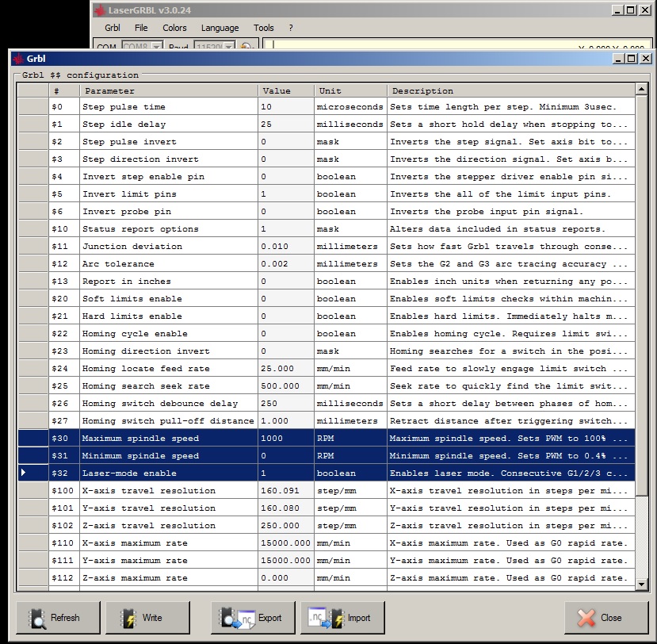This screenshot has width=657, height=644.
Task: Click the "Homing direction invert" parameter text
Action: point(146,351)
